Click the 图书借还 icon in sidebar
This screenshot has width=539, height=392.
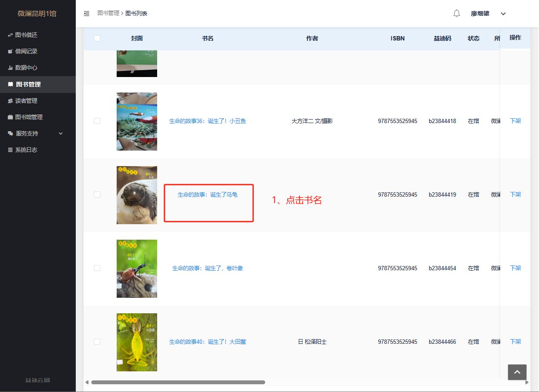click(x=10, y=35)
